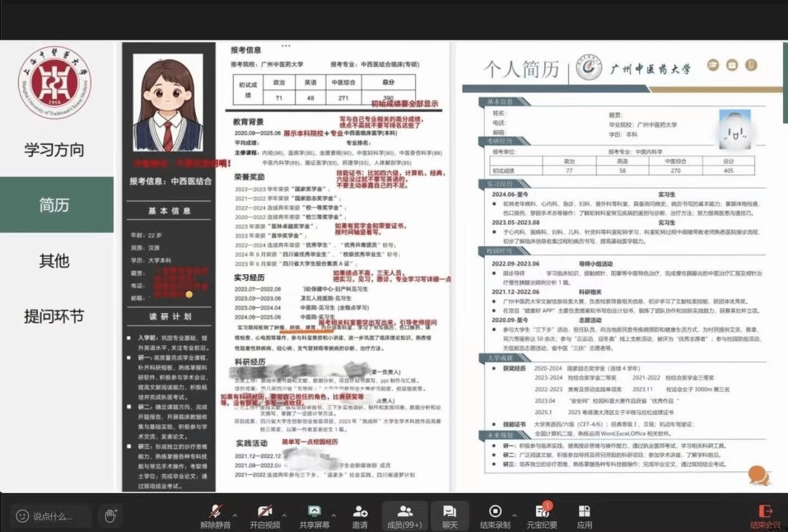Turn on camera with 开启视频
Image resolution: width=788 pixels, height=532 pixels.
(264, 511)
